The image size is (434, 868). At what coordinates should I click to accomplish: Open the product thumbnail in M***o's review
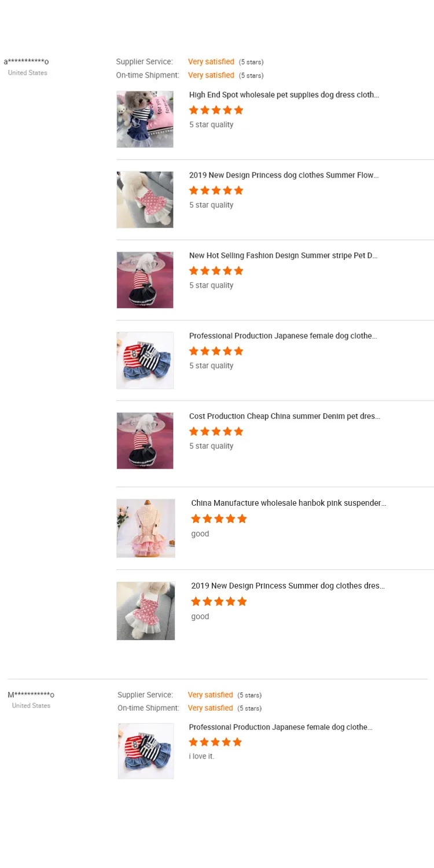146,751
